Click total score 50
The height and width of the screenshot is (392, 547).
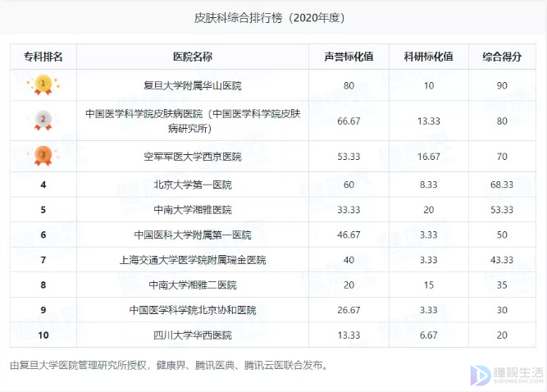click(x=502, y=235)
